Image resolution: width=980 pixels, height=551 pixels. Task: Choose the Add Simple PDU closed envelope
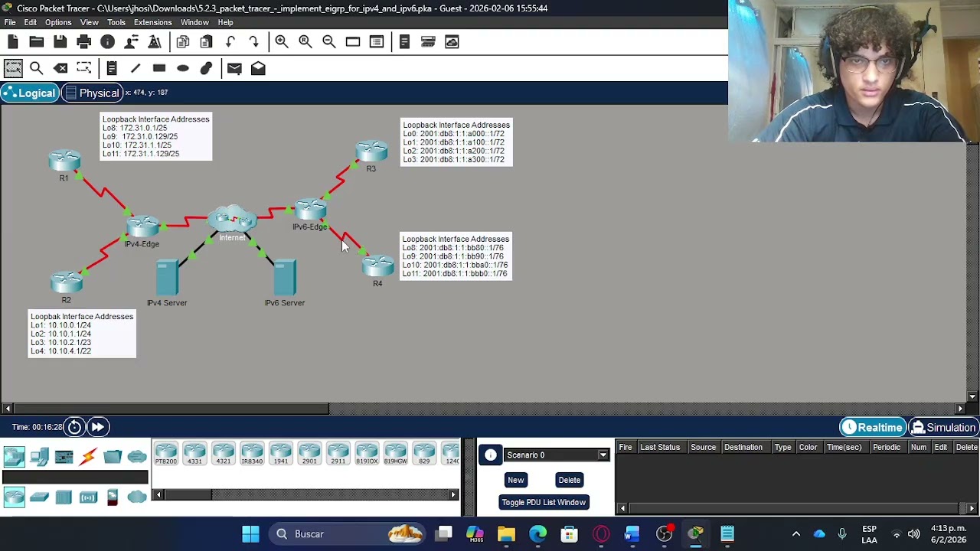pos(234,69)
